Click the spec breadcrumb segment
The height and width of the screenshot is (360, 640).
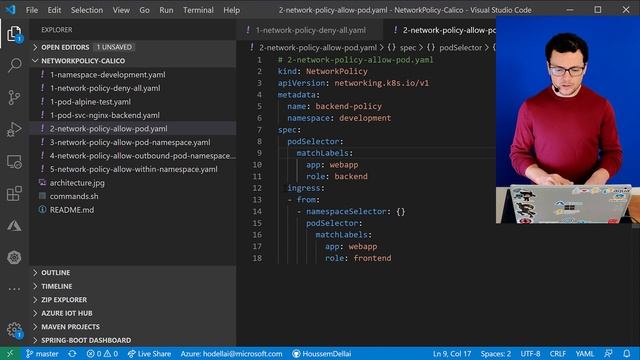click(408, 48)
